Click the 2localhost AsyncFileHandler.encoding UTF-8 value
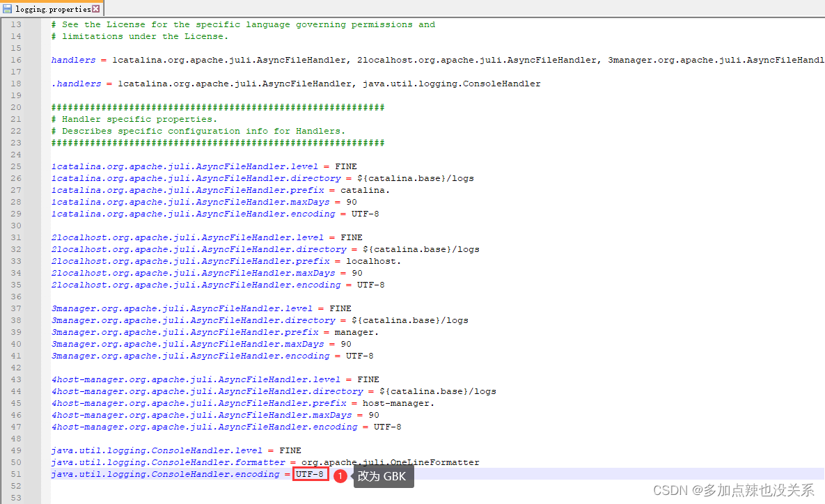 tap(371, 285)
